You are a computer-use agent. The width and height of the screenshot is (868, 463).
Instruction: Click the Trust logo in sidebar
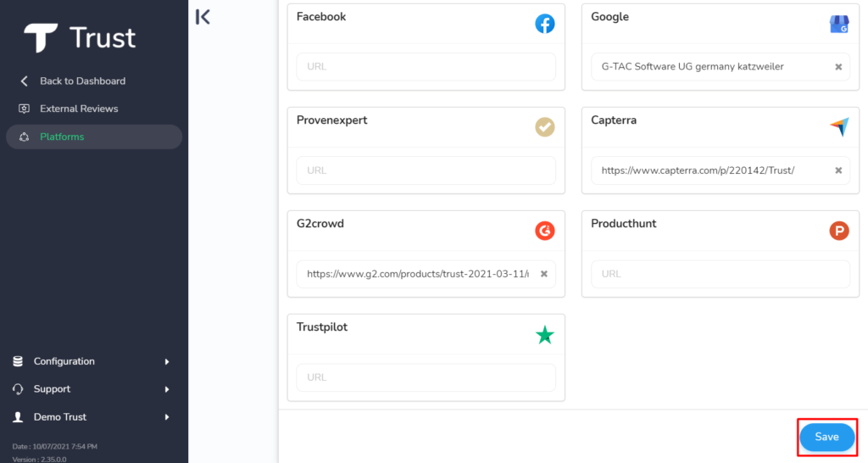coord(80,37)
